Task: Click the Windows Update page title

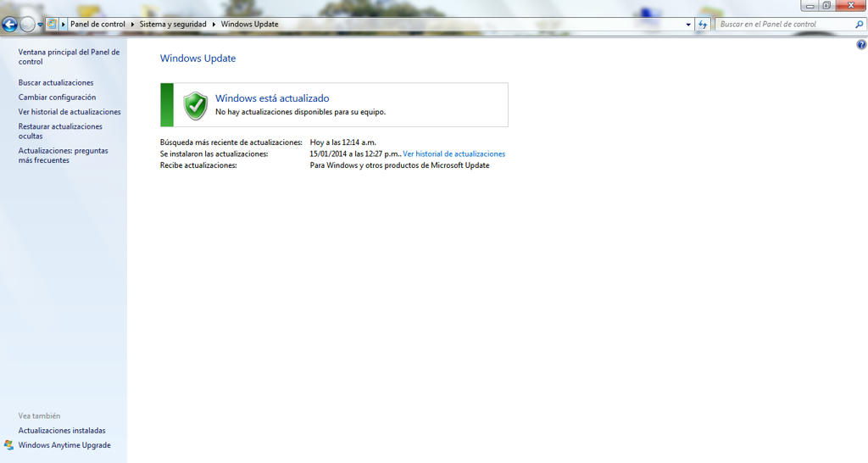Action: [x=198, y=59]
